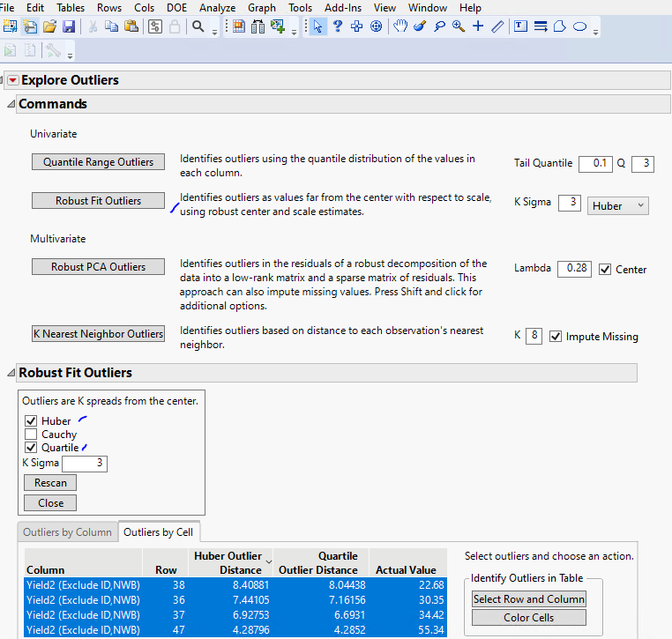Open the Add-Ins menu
This screenshot has height=639, width=672.
coord(343,8)
